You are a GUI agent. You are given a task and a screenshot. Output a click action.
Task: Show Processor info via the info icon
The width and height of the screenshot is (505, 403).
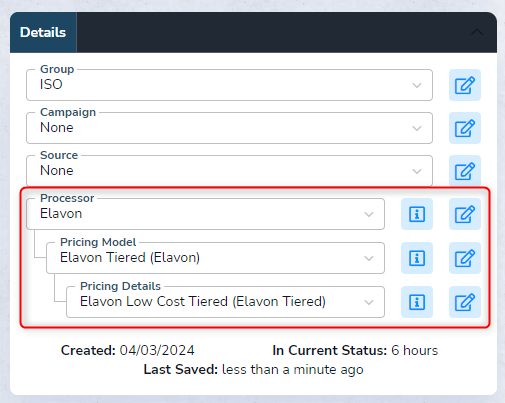tap(417, 214)
